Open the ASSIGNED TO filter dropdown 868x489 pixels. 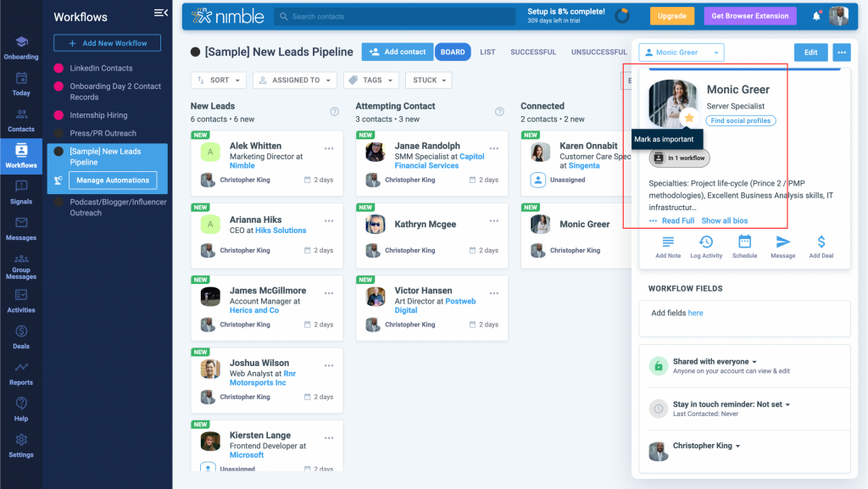coord(296,81)
